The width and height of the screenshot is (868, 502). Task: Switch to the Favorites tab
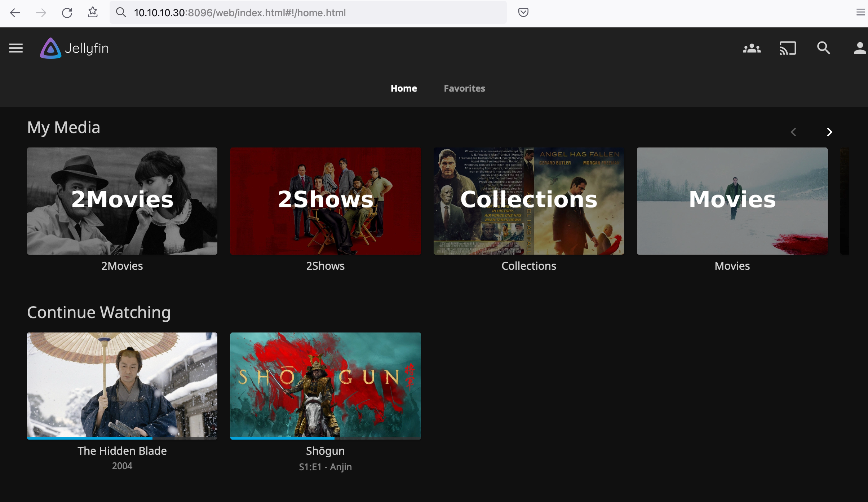click(464, 88)
